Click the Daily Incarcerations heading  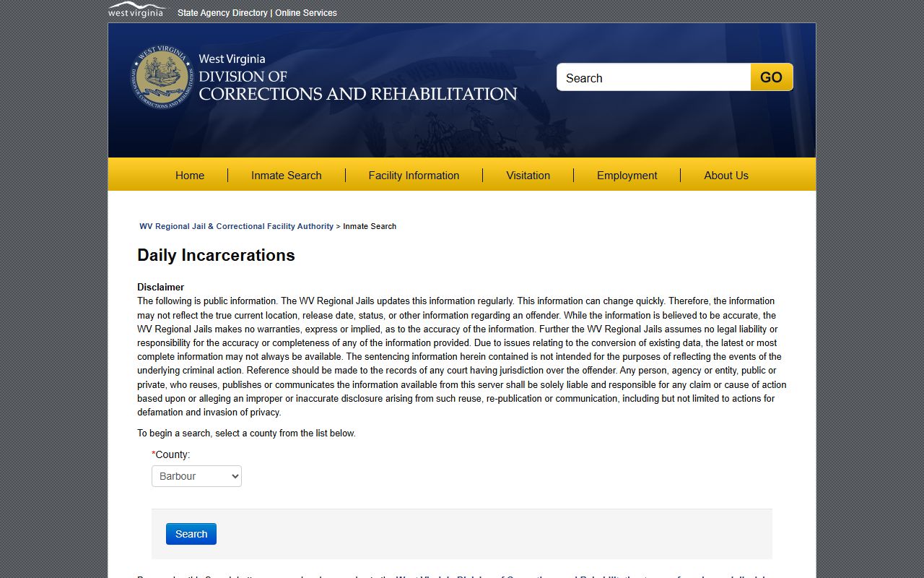(x=216, y=255)
